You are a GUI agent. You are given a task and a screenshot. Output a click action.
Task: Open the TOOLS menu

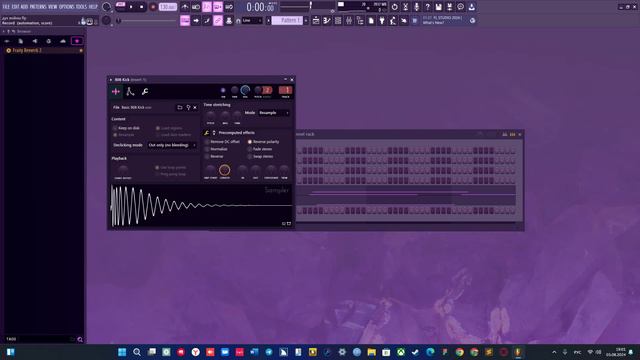coord(82,7)
